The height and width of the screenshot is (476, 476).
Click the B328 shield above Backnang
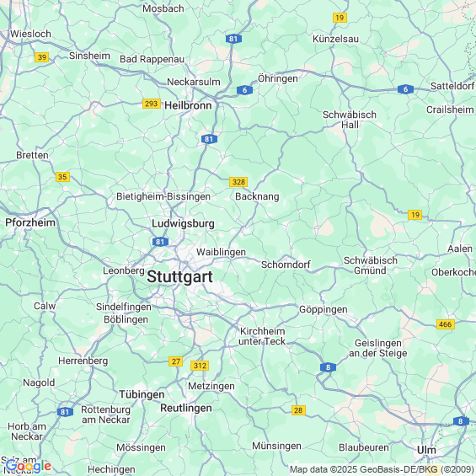(x=238, y=182)
